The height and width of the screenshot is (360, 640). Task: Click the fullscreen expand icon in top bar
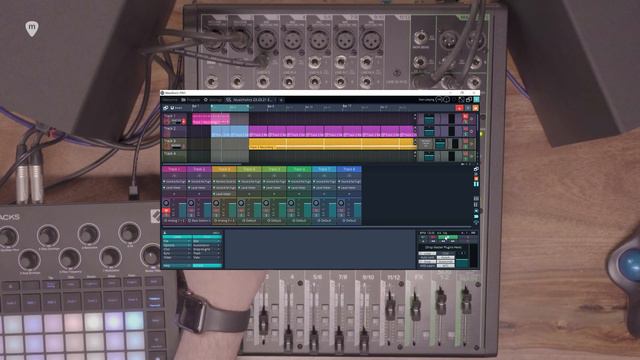point(462,100)
